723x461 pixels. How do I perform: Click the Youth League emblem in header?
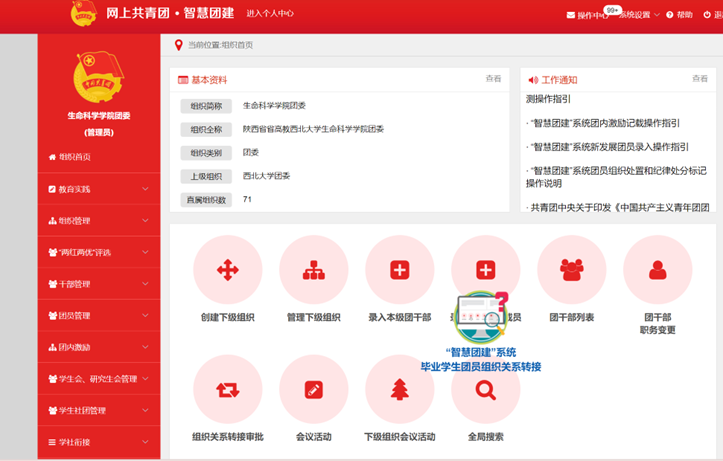(84, 13)
